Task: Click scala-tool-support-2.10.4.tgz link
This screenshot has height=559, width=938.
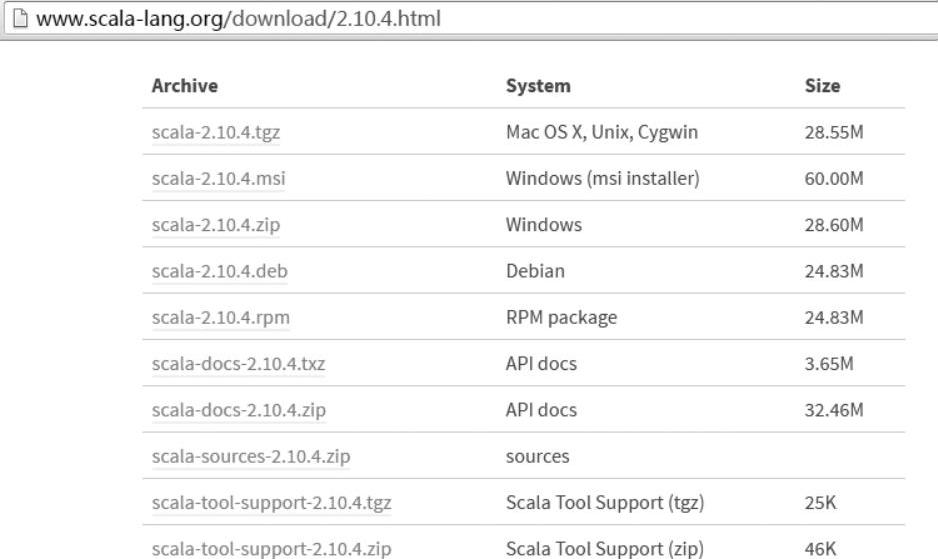Action: tap(272, 503)
